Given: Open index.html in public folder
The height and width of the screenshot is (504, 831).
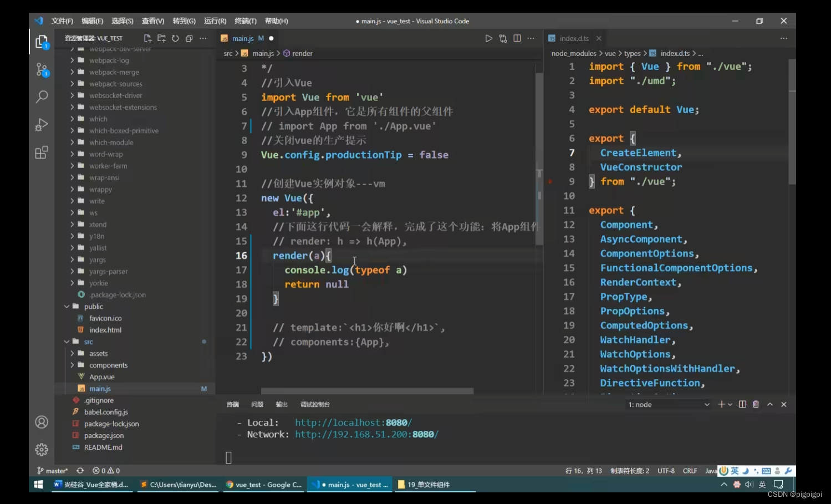Looking at the screenshot, I should tap(105, 330).
